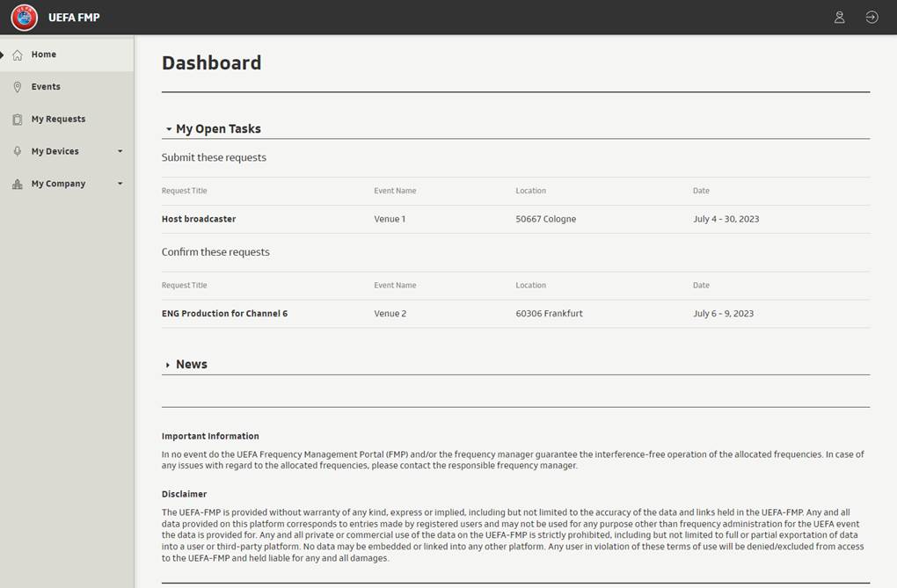Expand the My Devices submenu arrow
The width and height of the screenshot is (897, 588).
point(120,151)
